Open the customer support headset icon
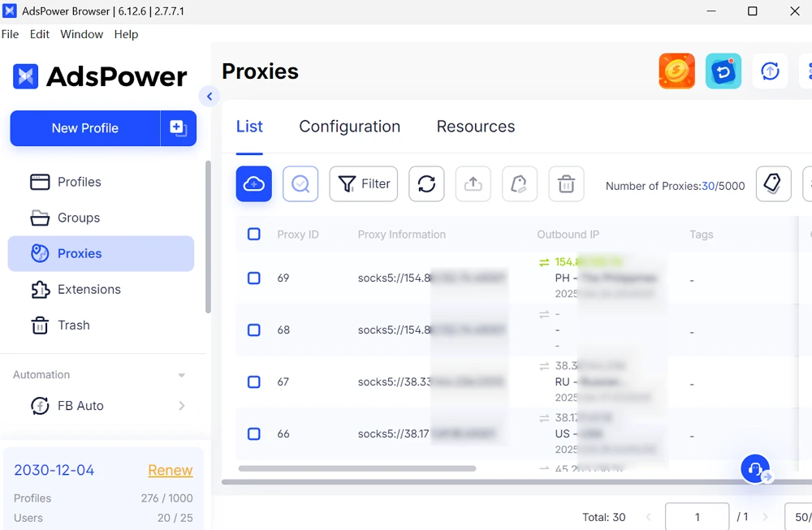812x530 pixels. (755, 469)
